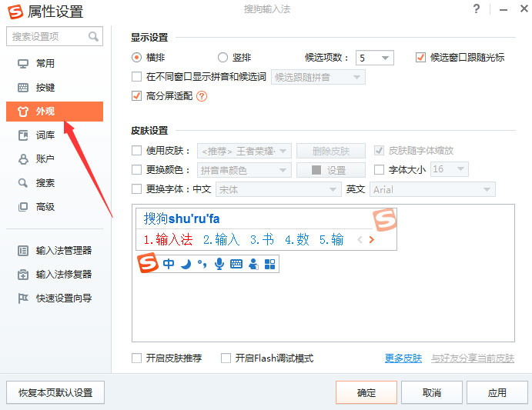Toggle the punctuation icon on preview bar
The width and height of the screenshot is (532, 410).
[202, 264]
